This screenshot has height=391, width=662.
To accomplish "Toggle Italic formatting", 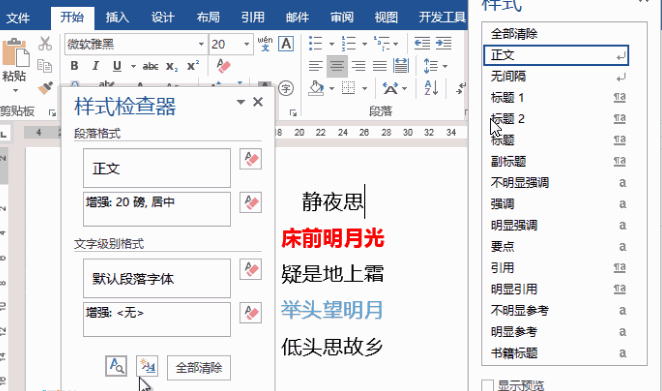I will [x=95, y=66].
